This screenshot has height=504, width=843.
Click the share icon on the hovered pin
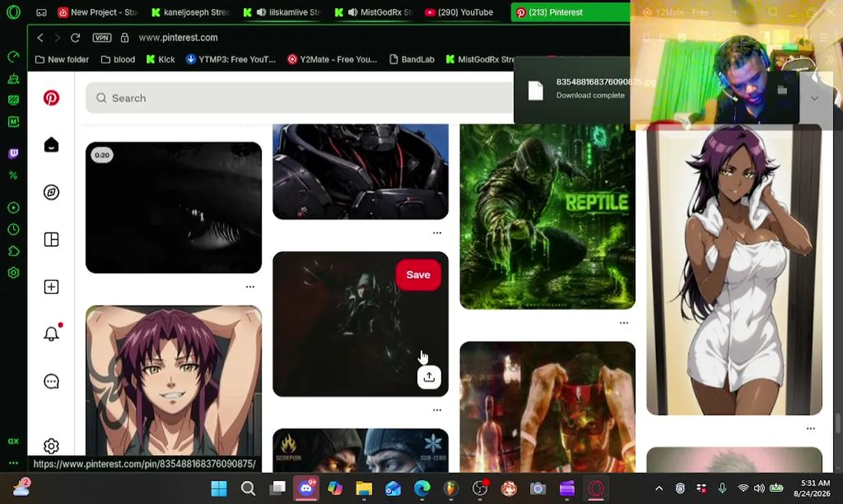pos(429,377)
